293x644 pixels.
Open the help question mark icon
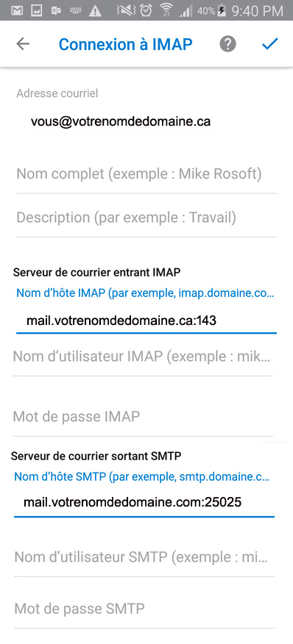click(x=227, y=44)
